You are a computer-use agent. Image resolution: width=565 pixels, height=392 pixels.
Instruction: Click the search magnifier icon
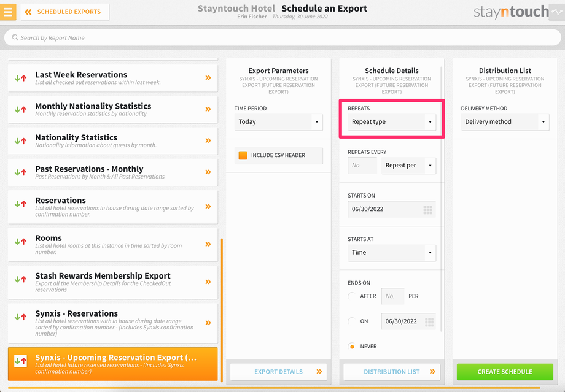(x=15, y=37)
